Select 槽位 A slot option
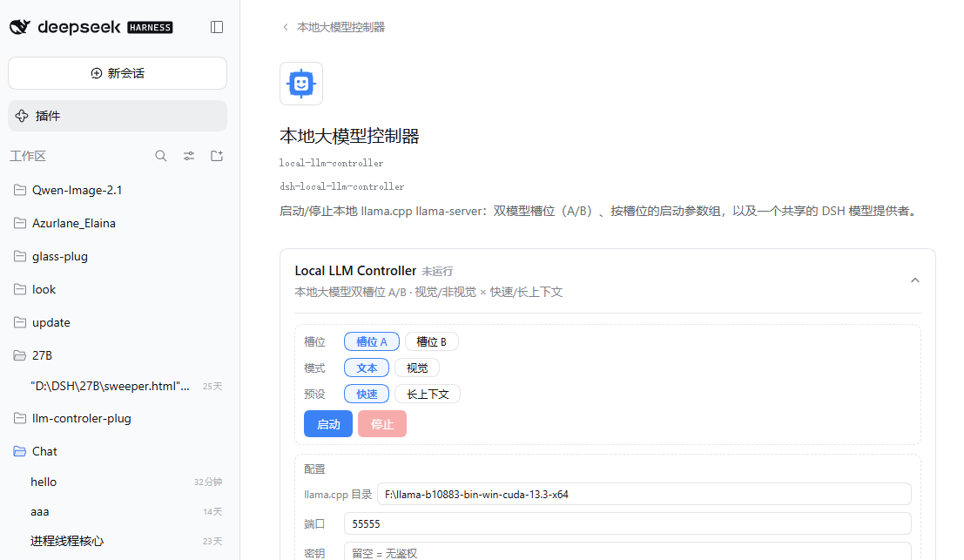The height and width of the screenshot is (560, 964). (372, 341)
